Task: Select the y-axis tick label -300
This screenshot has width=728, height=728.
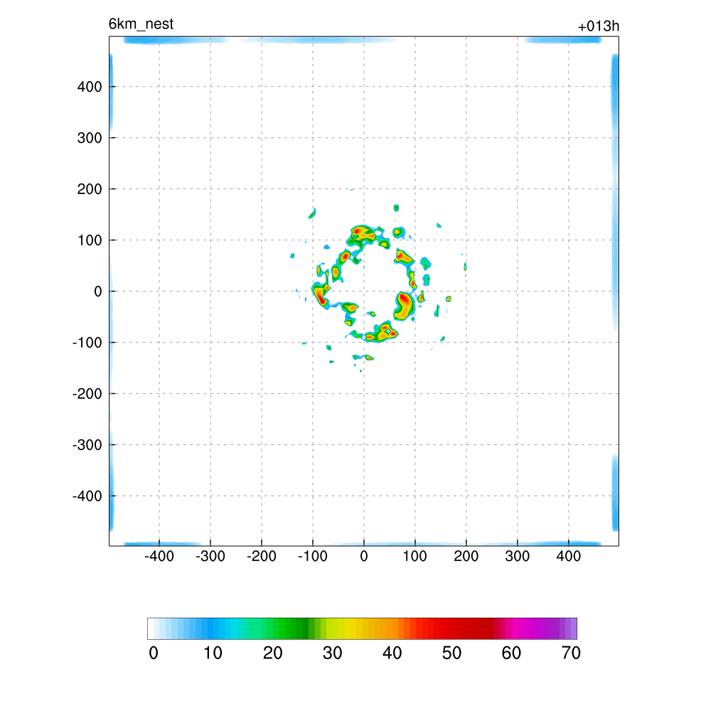Action: point(87,445)
